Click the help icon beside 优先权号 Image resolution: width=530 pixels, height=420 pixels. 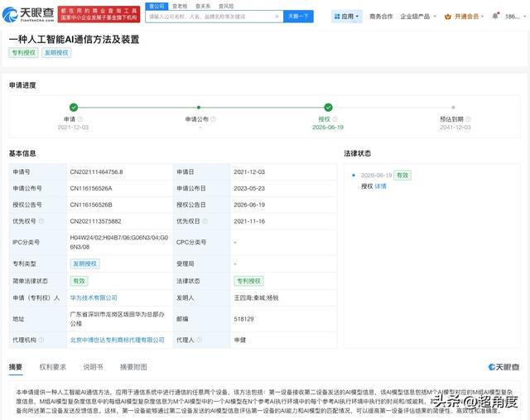pyautogui.click(x=41, y=221)
